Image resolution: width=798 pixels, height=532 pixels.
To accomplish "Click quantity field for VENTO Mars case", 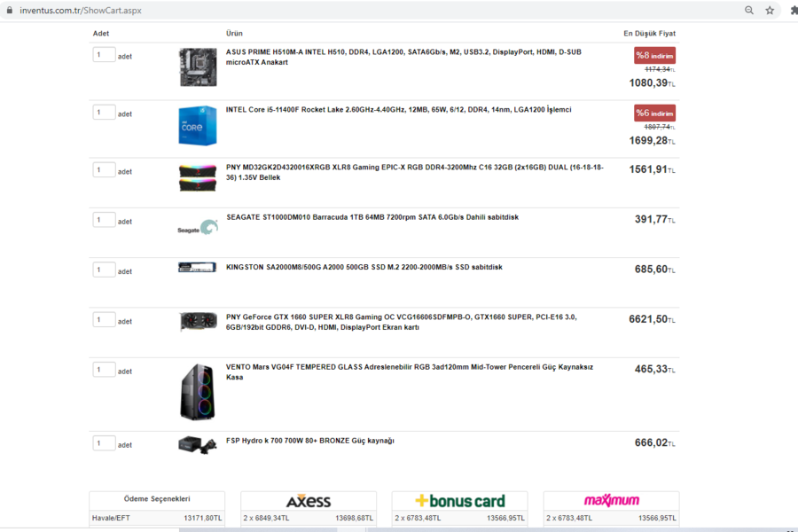I will (x=104, y=369).
